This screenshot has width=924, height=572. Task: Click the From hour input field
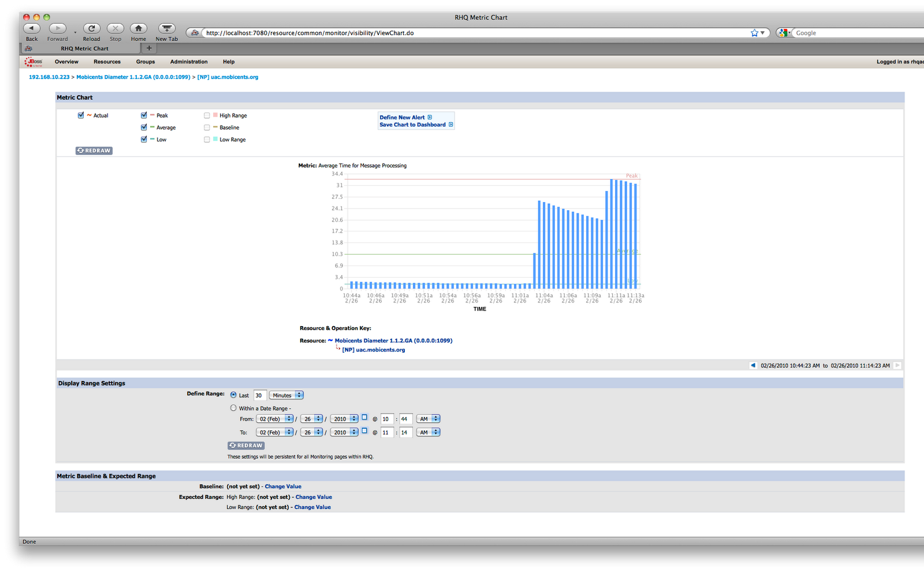click(x=387, y=419)
